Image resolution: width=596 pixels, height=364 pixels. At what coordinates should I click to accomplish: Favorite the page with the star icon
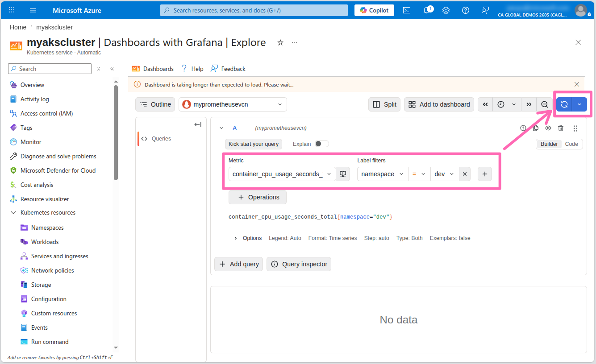pos(280,43)
